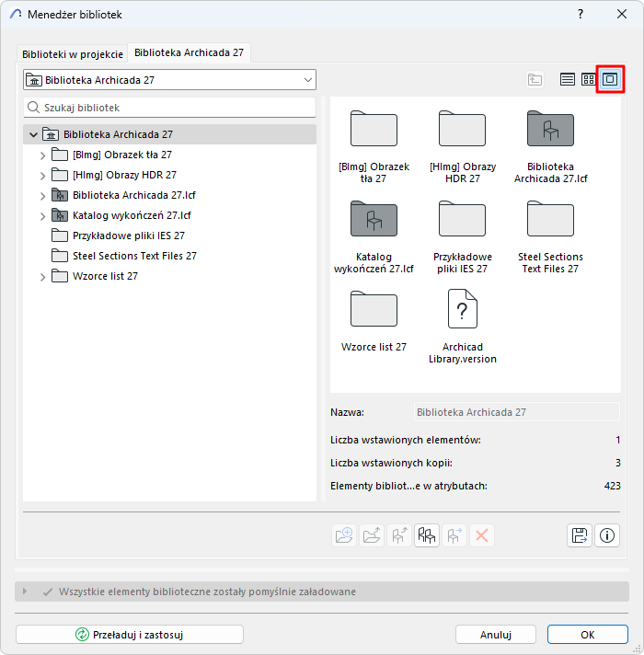This screenshot has height=655, width=644.
Task: Click Liczba wstawionych kopii label
Action: coord(391,463)
